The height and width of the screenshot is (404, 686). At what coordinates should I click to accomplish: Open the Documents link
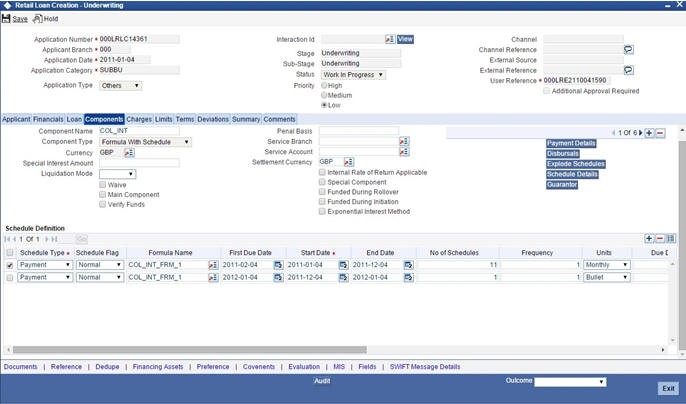tap(21, 367)
